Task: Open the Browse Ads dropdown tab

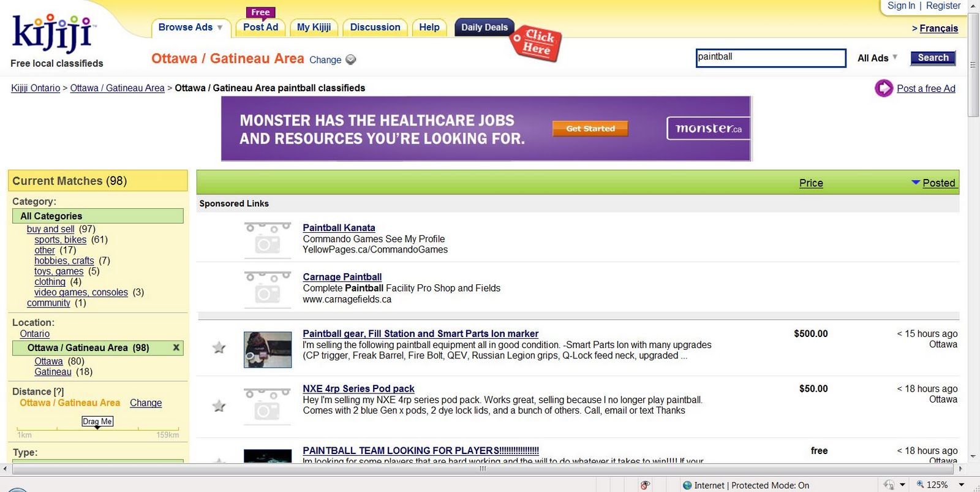Action: (x=190, y=28)
